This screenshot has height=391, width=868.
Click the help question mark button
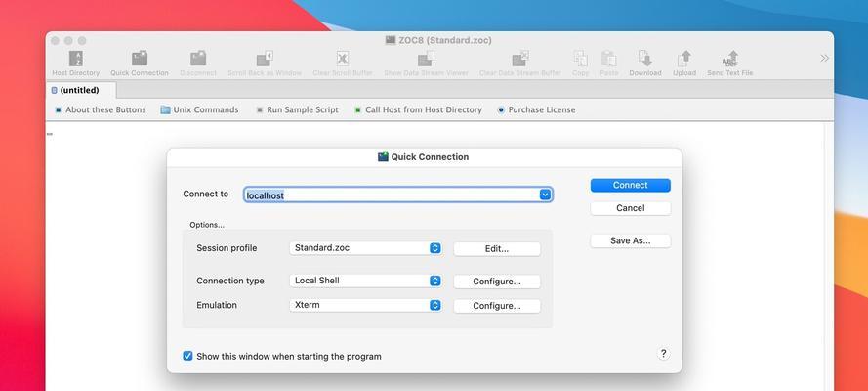[x=664, y=354]
